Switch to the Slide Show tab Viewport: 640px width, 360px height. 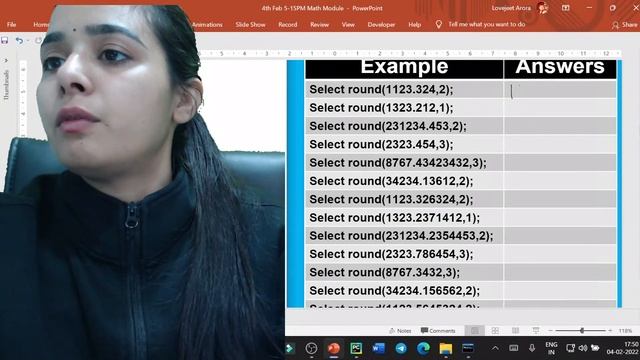(250, 24)
